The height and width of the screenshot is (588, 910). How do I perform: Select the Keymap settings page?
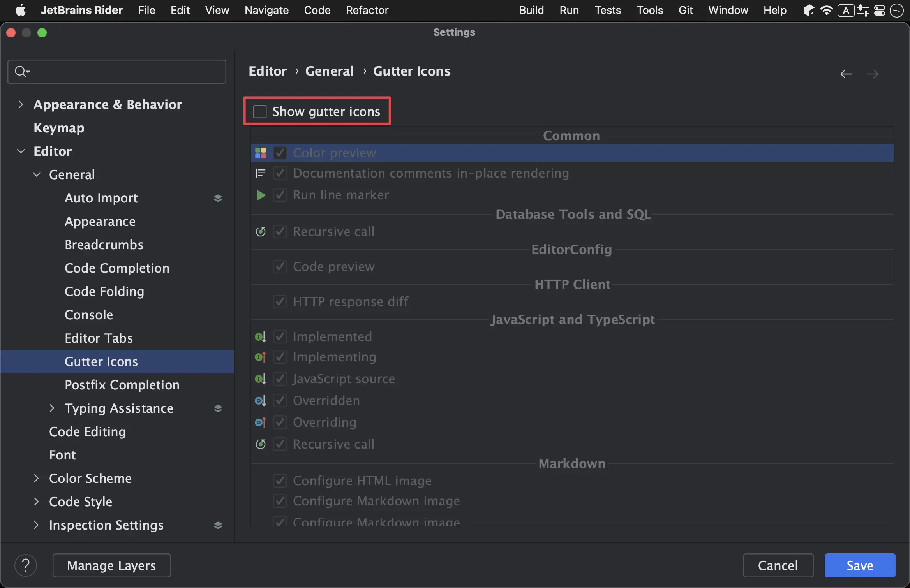(x=59, y=128)
